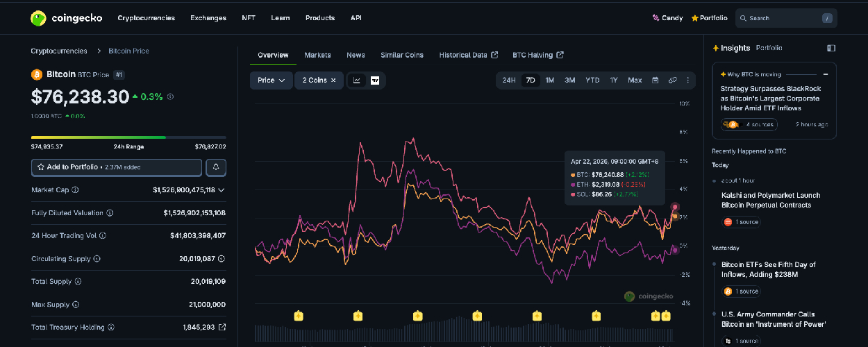The width and height of the screenshot is (868, 347).
Task: Show Market Cap info tooltip
Action: click(x=75, y=189)
